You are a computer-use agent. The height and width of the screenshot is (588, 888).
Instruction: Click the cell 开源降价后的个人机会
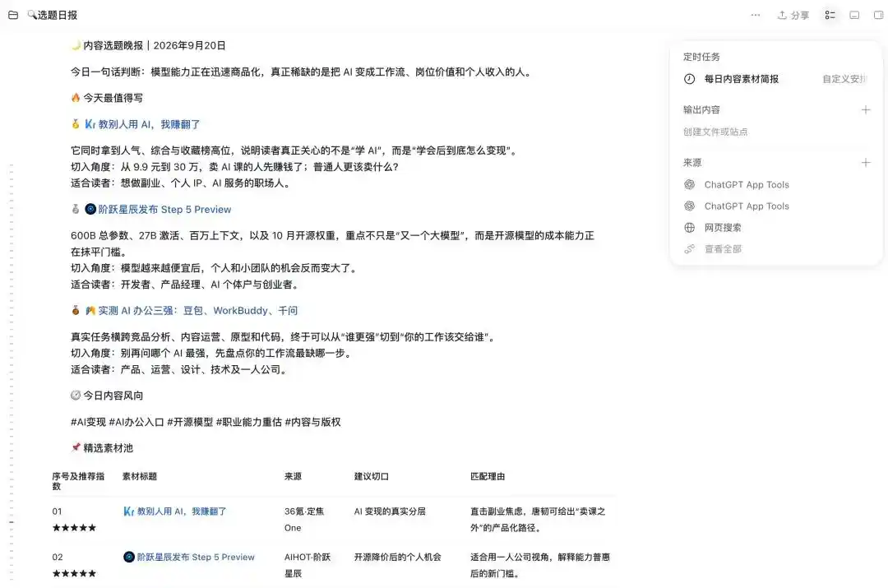pos(398,558)
